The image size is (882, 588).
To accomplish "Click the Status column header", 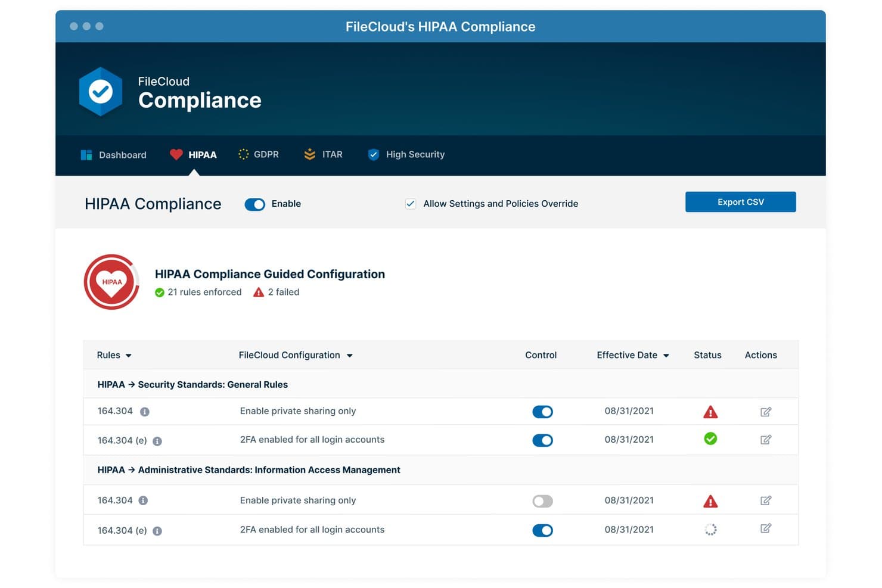I will pos(707,355).
